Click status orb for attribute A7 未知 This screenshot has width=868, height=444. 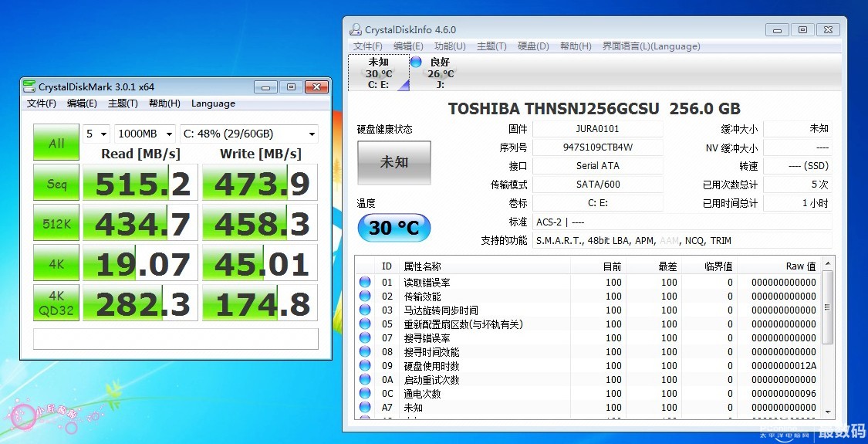(365, 408)
